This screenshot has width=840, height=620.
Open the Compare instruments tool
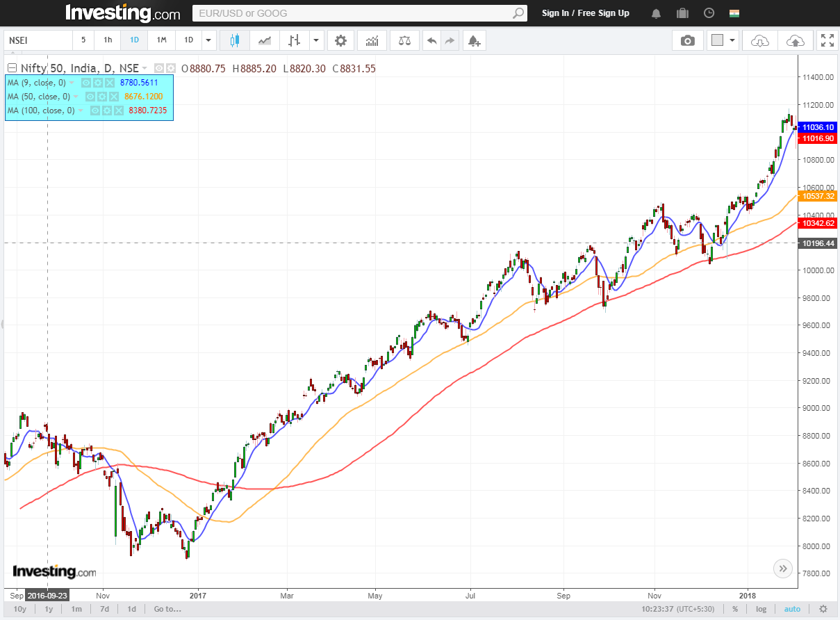tap(404, 40)
